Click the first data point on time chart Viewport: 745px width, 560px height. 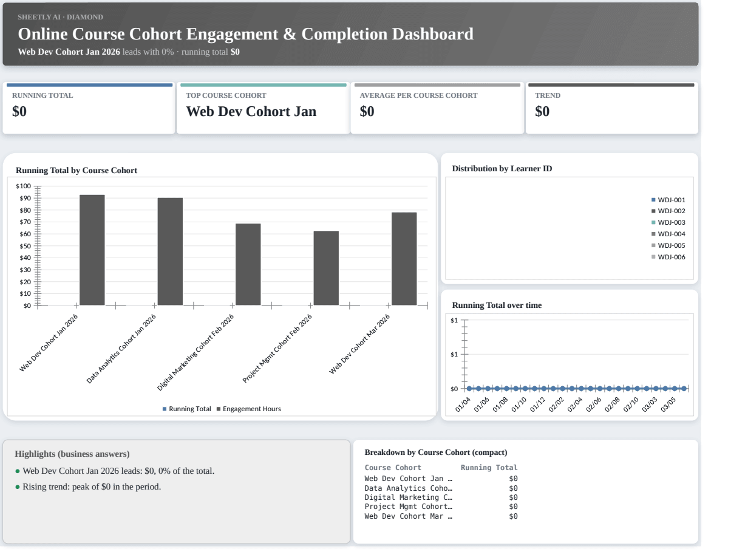point(469,388)
